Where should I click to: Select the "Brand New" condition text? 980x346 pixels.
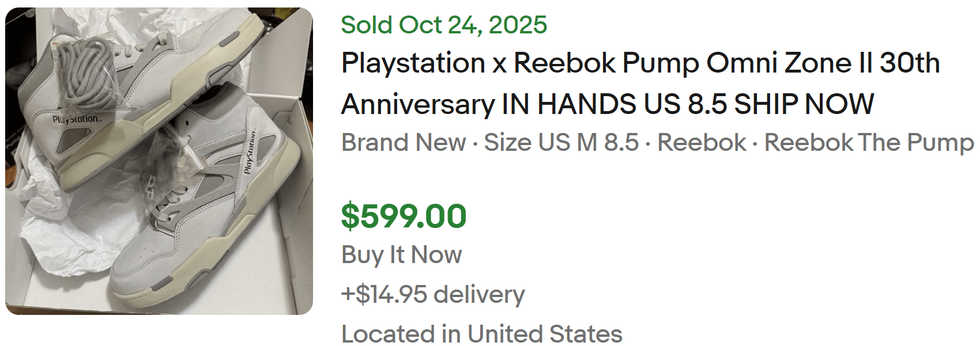click(x=404, y=142)
